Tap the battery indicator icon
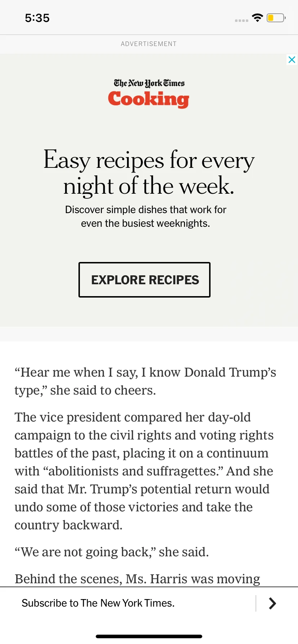Viewport: 298px width, 644px height. pyautogui.click(x=276, y=18)
